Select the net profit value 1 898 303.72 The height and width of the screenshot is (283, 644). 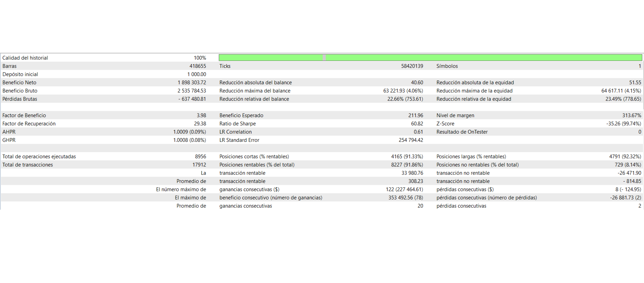point(192,83)
